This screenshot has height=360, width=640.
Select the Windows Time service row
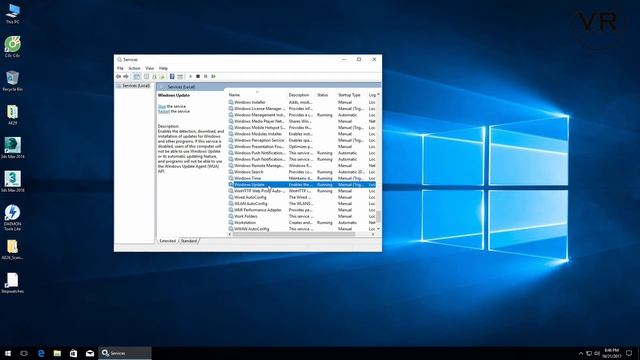302,178
